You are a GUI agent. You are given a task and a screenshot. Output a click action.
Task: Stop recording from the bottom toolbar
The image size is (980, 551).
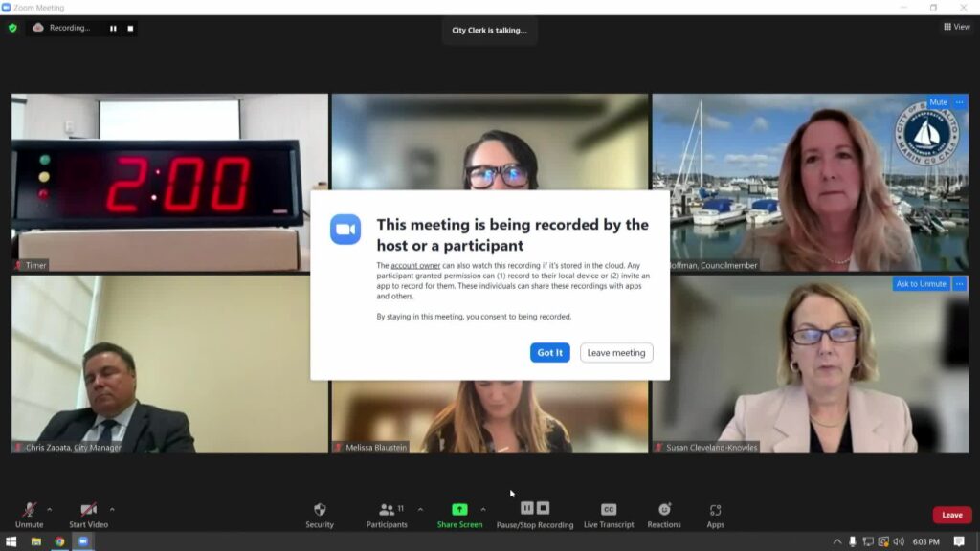pyautogui.click(x=544, y=508)
